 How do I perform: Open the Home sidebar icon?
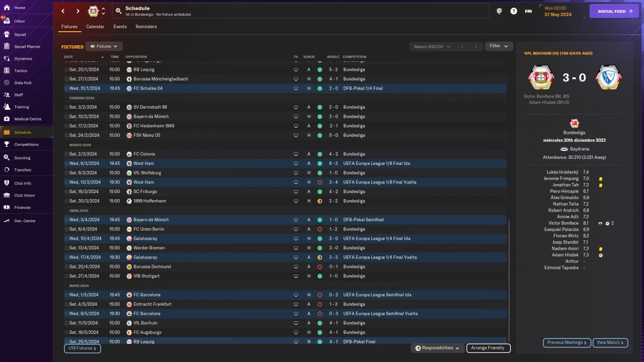7,8
